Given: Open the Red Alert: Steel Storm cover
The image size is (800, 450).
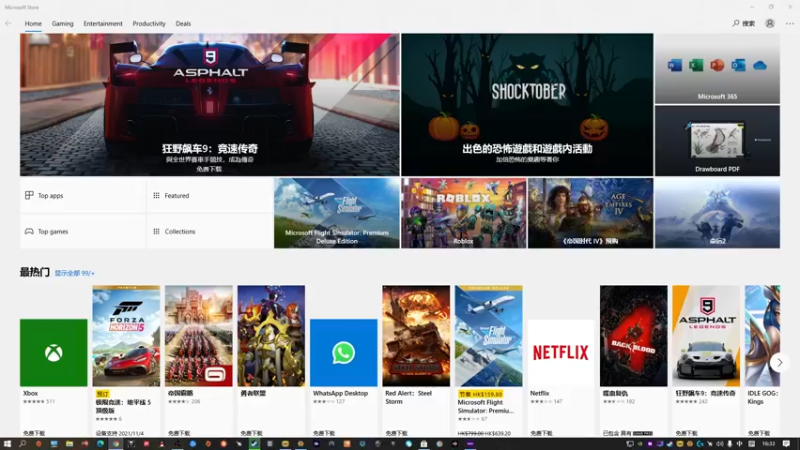Looking at the screenshot, I should pos(416,336).
